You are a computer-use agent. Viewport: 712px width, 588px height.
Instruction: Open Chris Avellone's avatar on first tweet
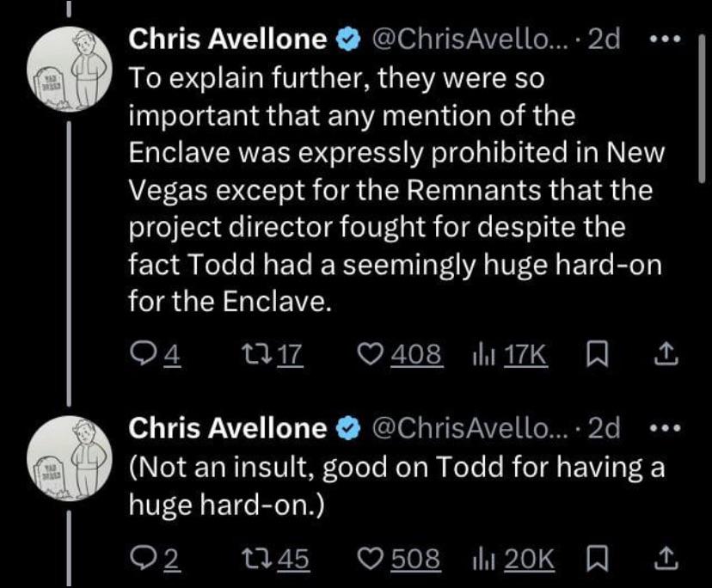click(69, 69)
